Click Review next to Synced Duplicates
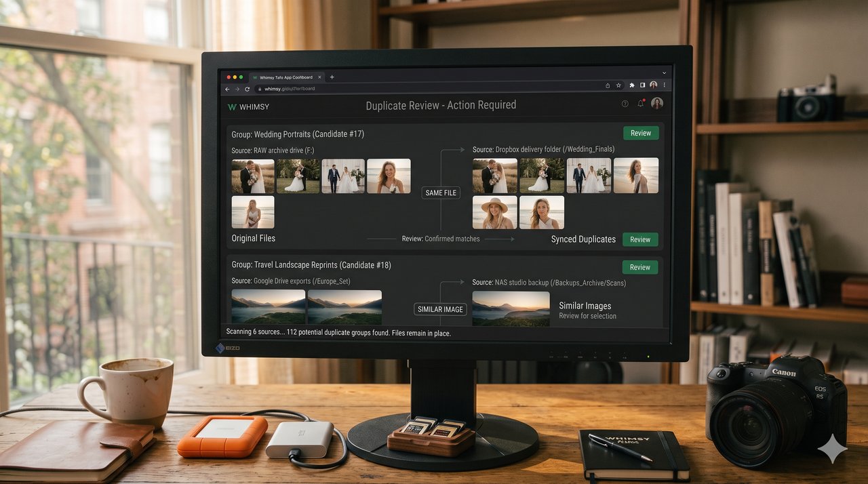Screen dimensions: 868x484 click(x=641, y=239)
